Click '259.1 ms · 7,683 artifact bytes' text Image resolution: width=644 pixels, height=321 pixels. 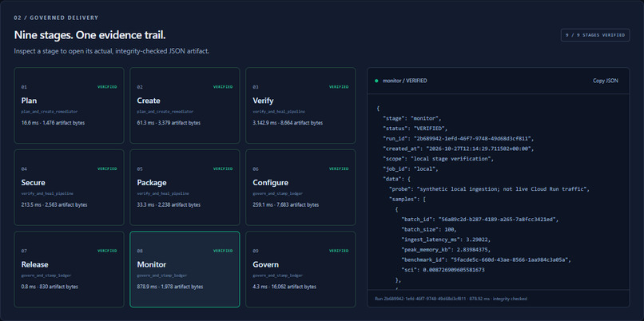[286, 205]
